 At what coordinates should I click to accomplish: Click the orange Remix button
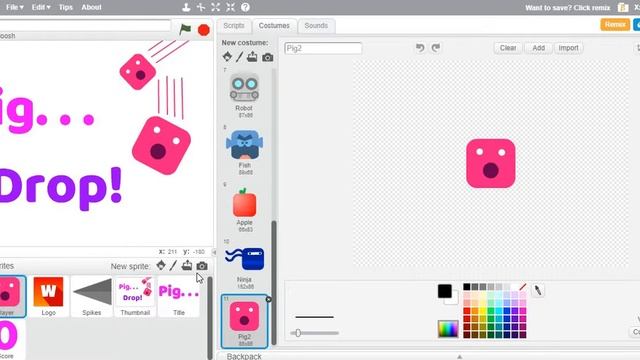pyautogui.click(x=615, y=24)
